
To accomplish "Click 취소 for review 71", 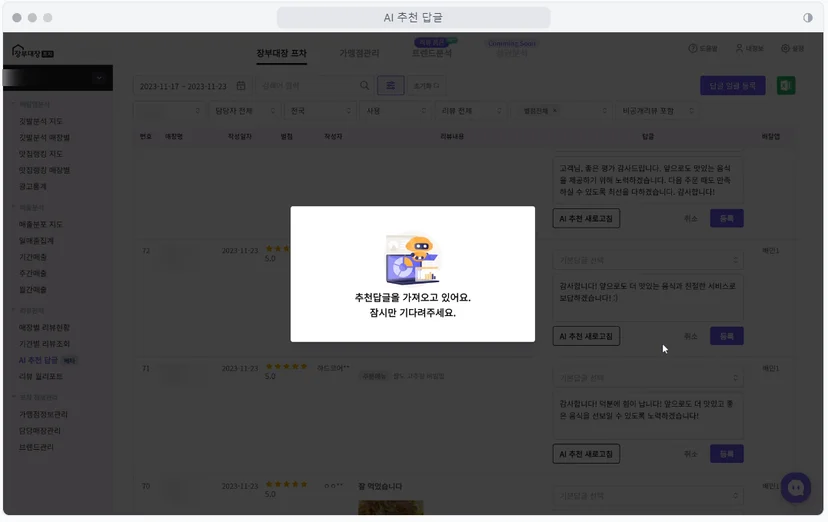I will 691,454.
